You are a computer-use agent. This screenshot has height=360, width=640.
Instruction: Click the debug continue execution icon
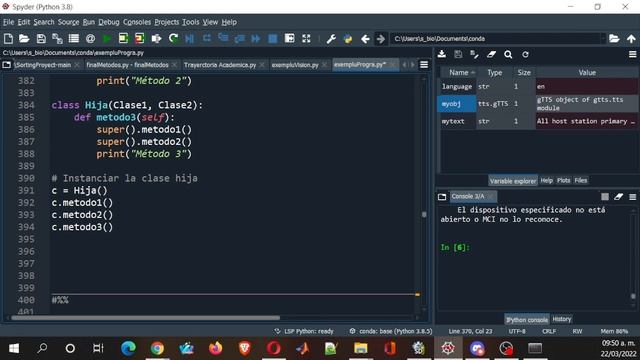pyautogui.click(x=256, y=38)
